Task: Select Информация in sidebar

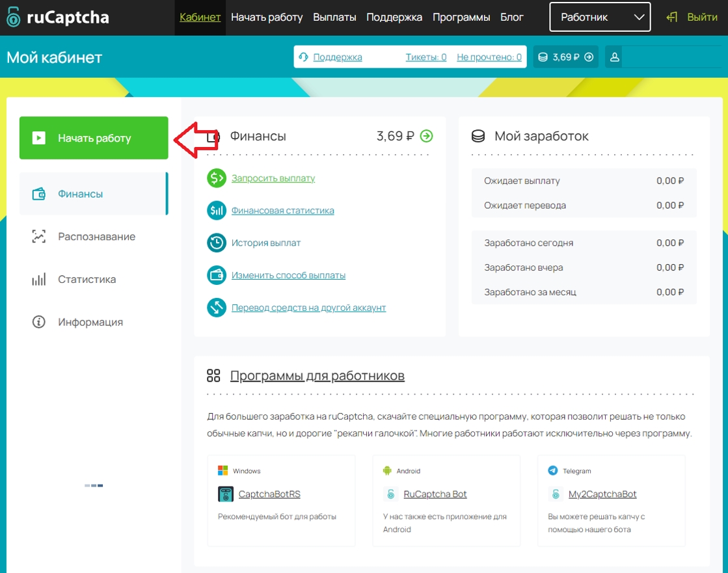Action: (94, 321)
